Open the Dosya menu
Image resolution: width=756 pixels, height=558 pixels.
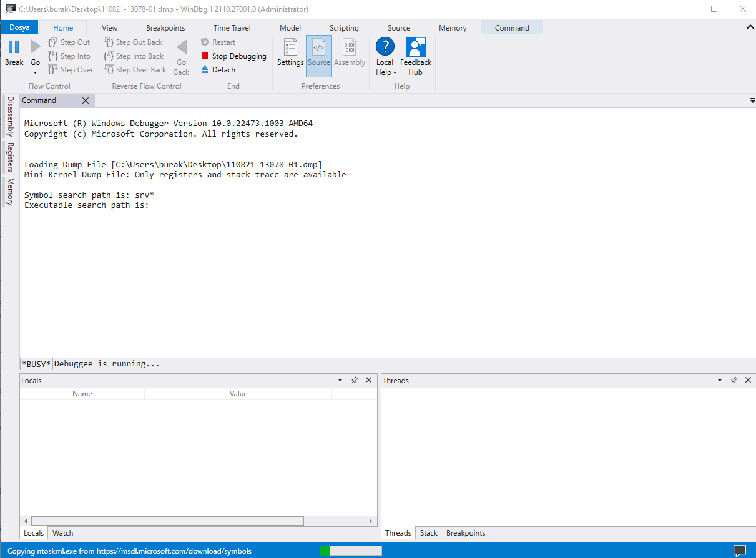pos(19,27)
